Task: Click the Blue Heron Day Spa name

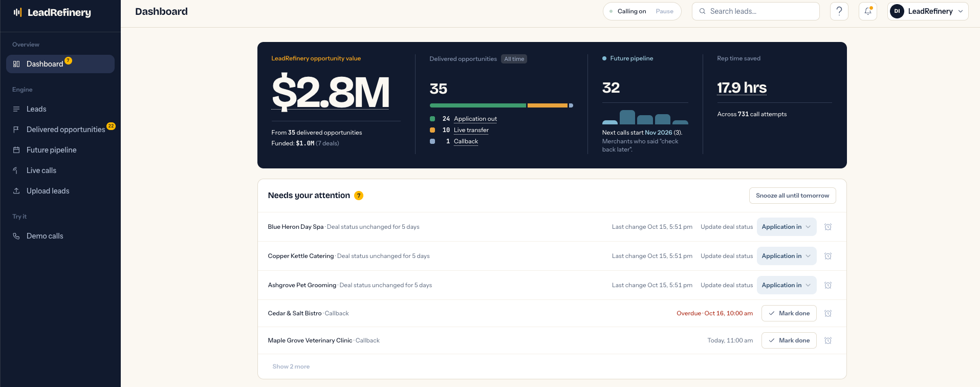Action: point(296,227)
